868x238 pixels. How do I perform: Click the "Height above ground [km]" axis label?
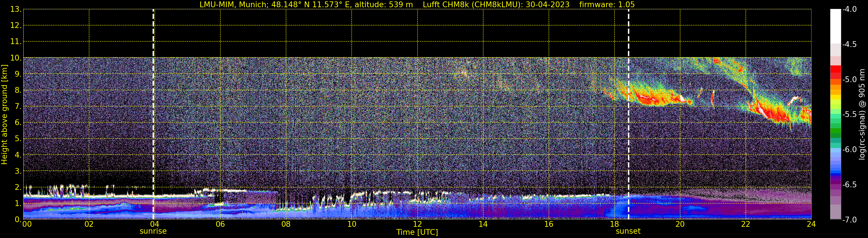click(4, 115)
